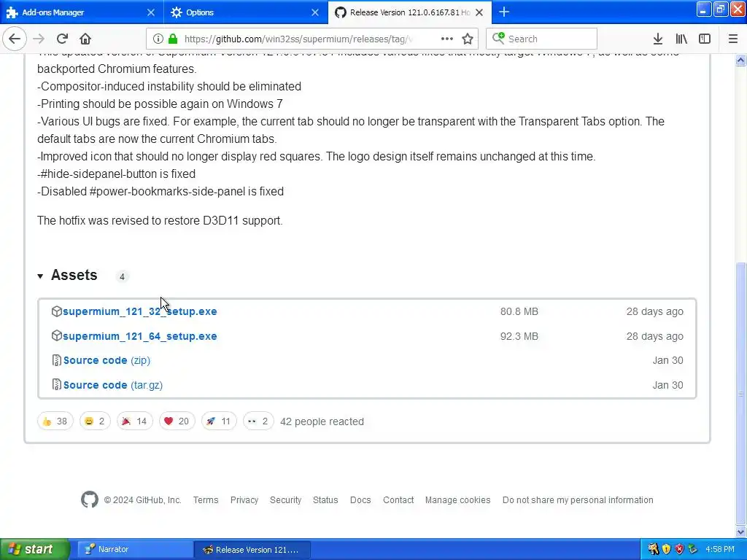Click the GitHub octocat footer logo
Screen dimensions: 747x560
click(x=90, y=499)
